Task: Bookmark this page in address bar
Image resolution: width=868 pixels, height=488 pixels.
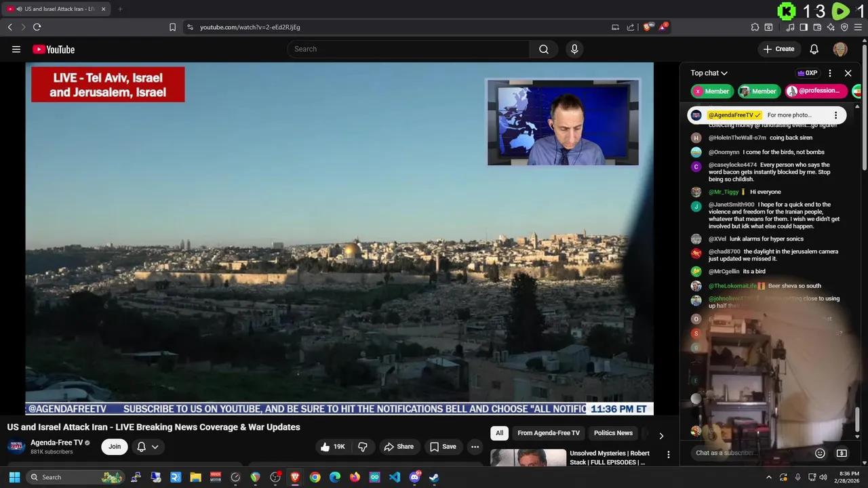Action: pyautogui.click(x=172, y=27)
